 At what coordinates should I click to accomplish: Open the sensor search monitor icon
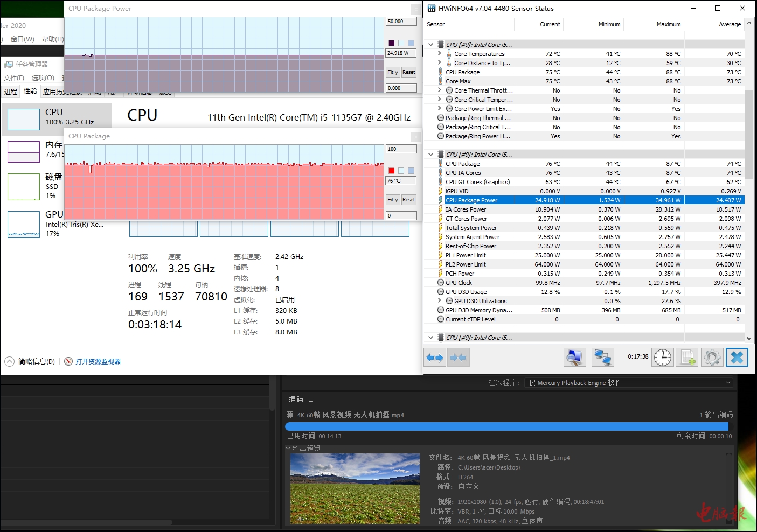click(x=574, y=357)
